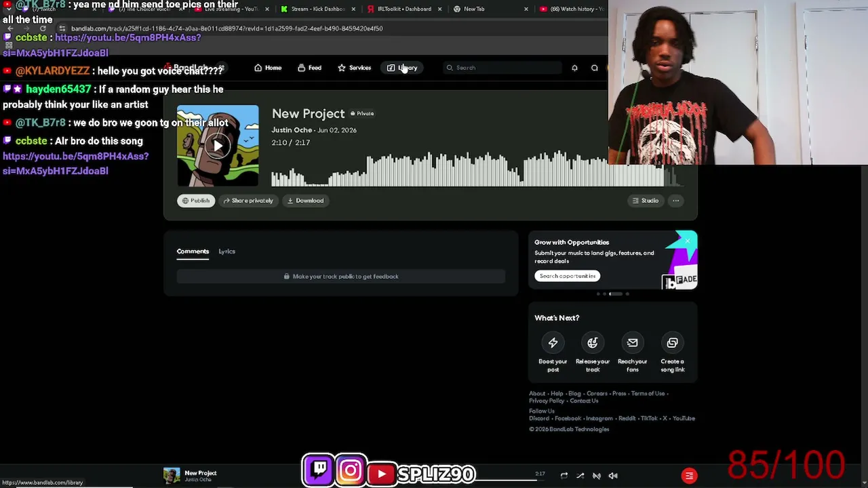Open the Facebook footer link
Screen dimensions: 868x488
[x=568, y=419]
